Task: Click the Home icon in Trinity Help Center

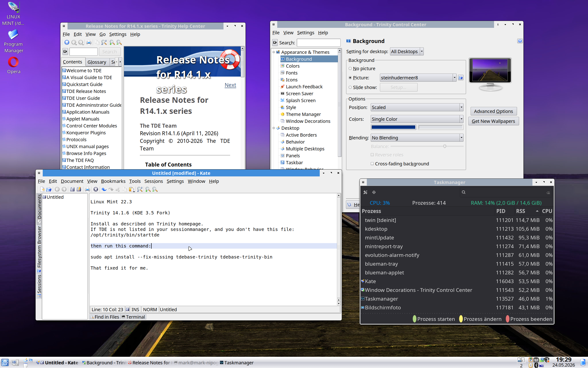Action: click(67, 42)
